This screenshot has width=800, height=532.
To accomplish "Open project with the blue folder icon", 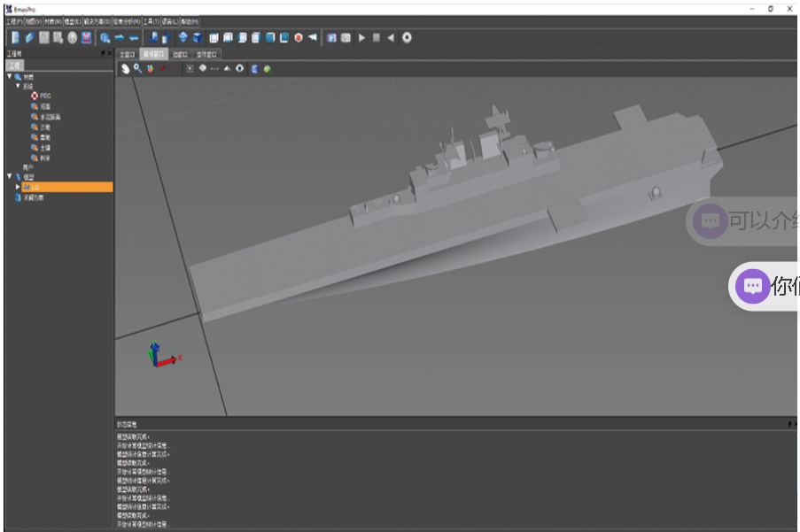I will (29, 37).
